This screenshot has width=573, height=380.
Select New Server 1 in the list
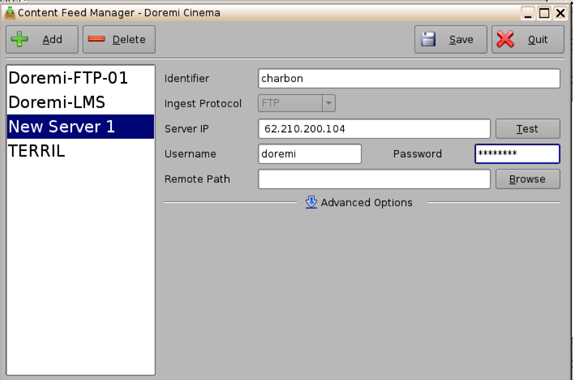(80, 126)
